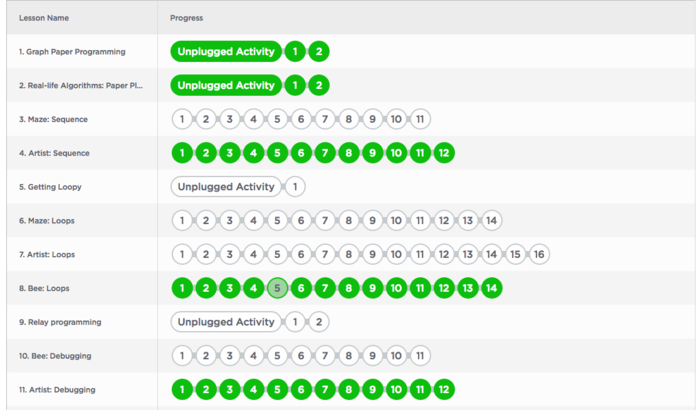This screenshot has width=700, height=410.
Task: Open lesson 3. Maze: Sequence
Action: [x=53, y=120]
